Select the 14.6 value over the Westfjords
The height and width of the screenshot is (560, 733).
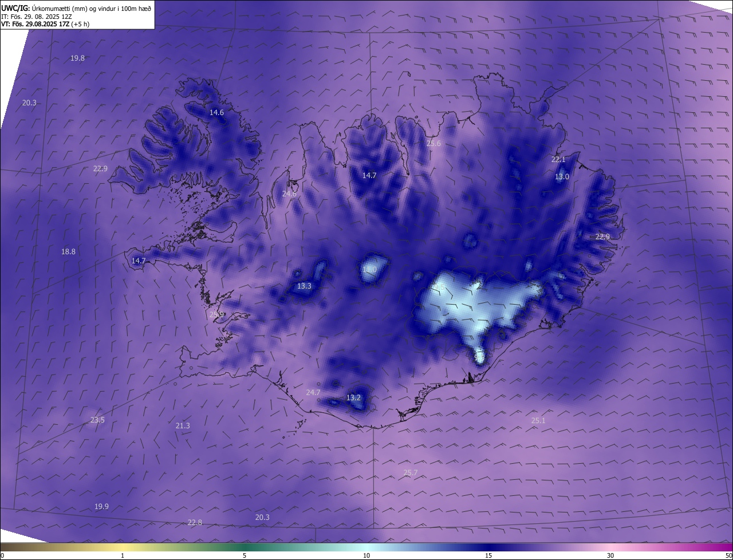coord(216,113)
